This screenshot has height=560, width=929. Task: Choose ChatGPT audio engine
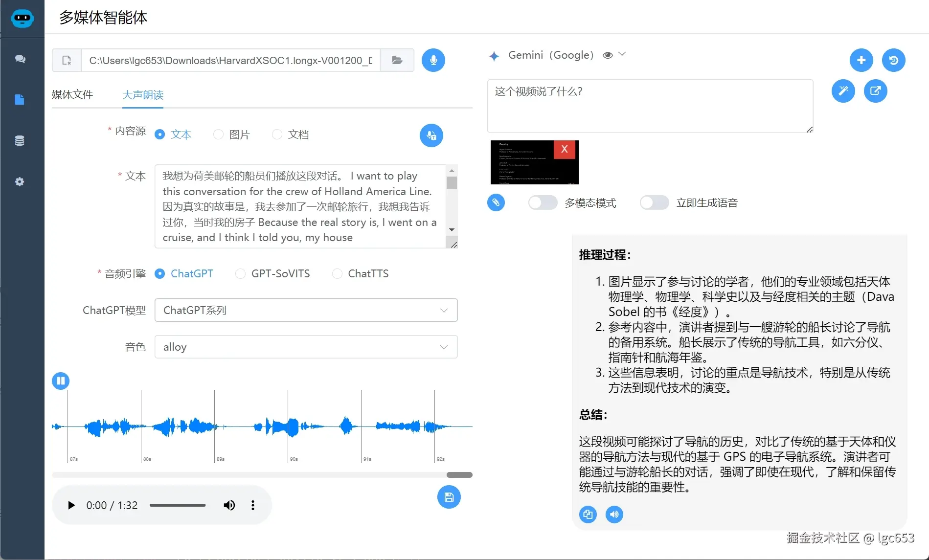[x=160, y=274]
